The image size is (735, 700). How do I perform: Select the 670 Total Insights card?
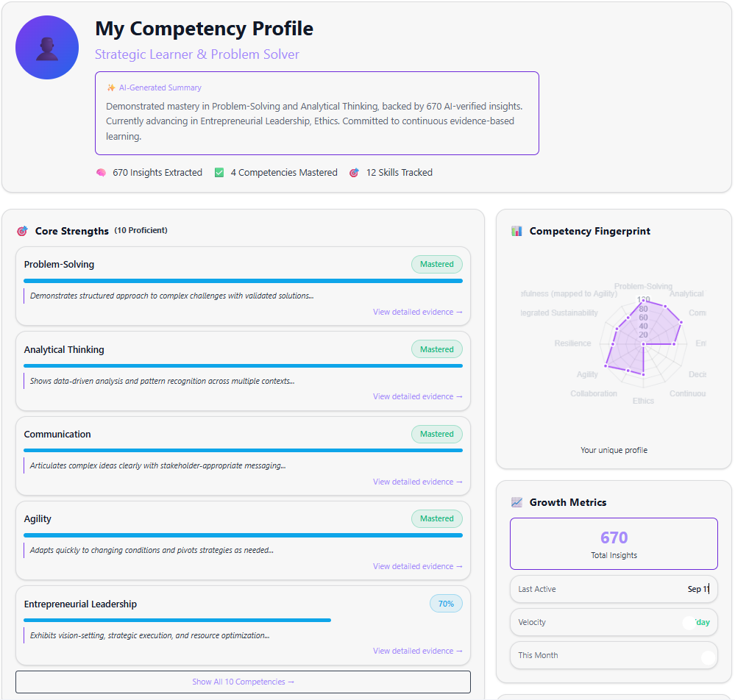pyautogui.click(x=614, y=543)
